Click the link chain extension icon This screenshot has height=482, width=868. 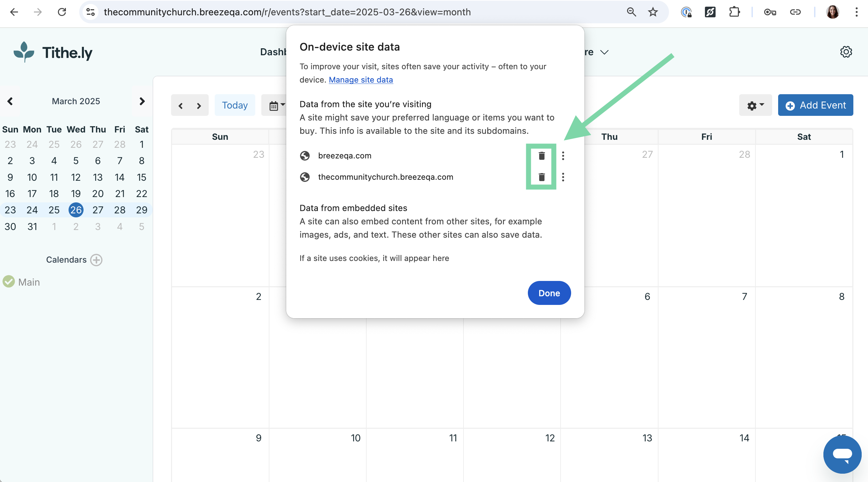click(x=795, y=12)
